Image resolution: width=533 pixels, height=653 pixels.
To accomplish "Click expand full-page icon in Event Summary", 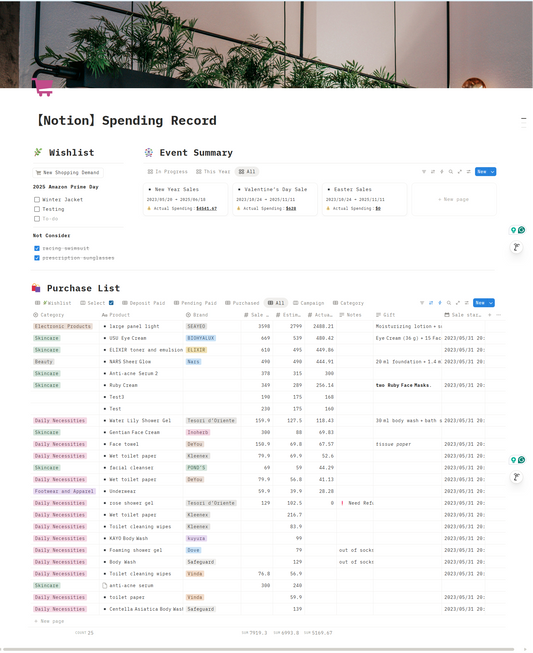I will click(459, 172).
